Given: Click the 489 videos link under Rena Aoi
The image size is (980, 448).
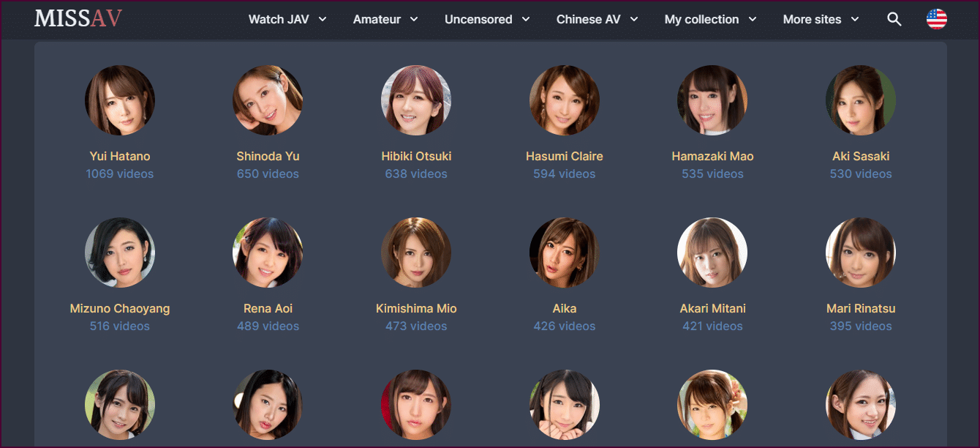Looking at the screenshot, I should (268, 326).
